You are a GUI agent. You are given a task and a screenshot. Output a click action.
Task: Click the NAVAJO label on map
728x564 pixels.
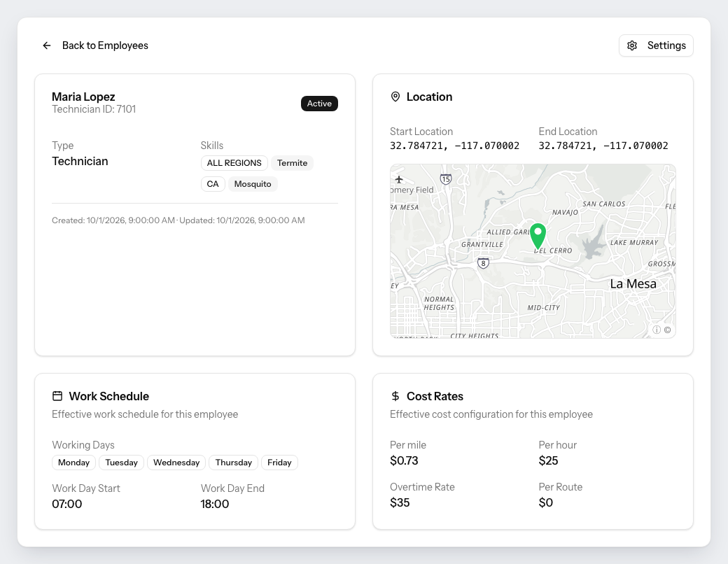point(565,212)
